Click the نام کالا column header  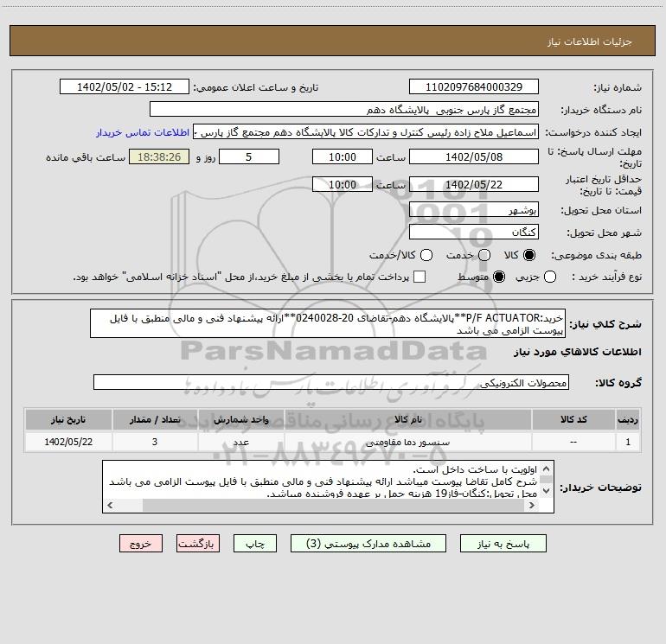407,419
